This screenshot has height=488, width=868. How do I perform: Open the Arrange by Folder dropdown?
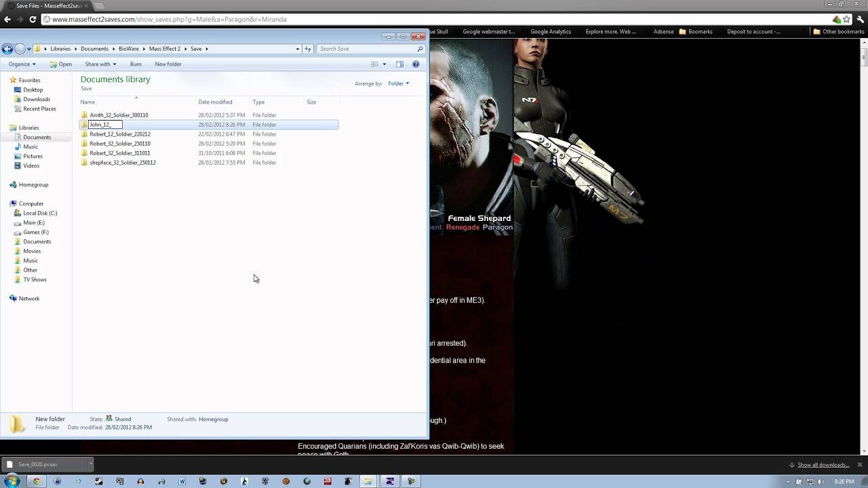click(x=399, y=83)
